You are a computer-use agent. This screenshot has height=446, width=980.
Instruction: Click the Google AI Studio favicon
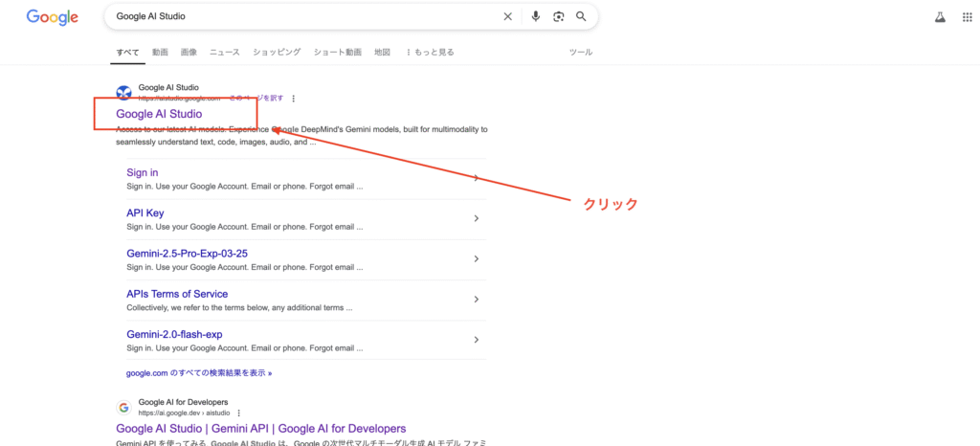[123, 93]
